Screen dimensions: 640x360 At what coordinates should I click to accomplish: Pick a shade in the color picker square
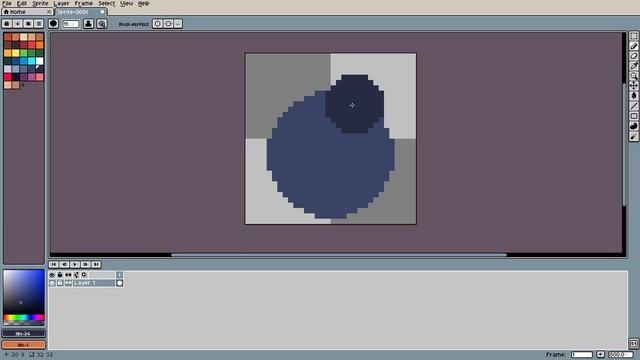[x=24, y=291]
